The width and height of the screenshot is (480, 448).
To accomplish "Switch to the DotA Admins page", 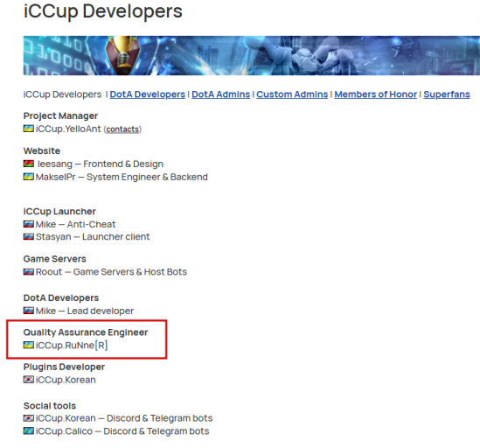I will point(220,94).
